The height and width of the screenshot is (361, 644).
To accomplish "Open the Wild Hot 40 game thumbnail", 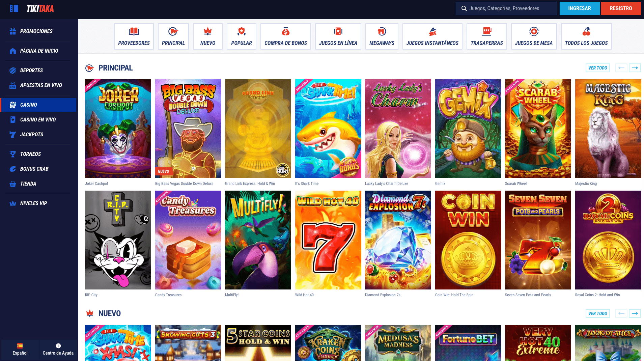I will [x=328, y=240].
